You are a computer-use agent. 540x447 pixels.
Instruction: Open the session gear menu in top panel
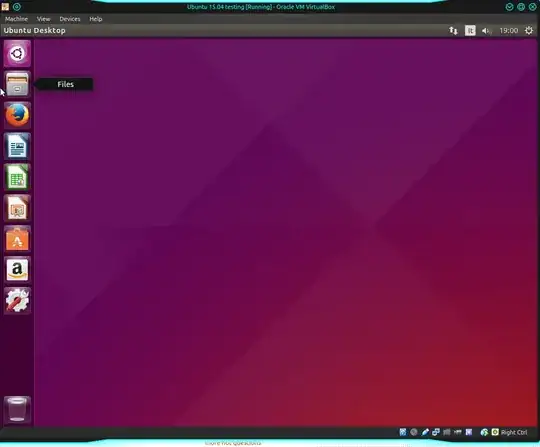529,31
